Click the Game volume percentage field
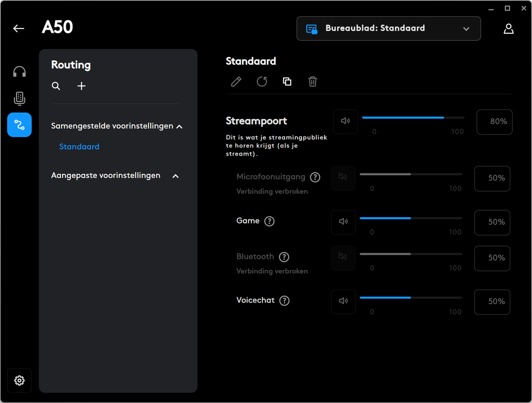Screen dimensions: 532x403 point(492,223)
